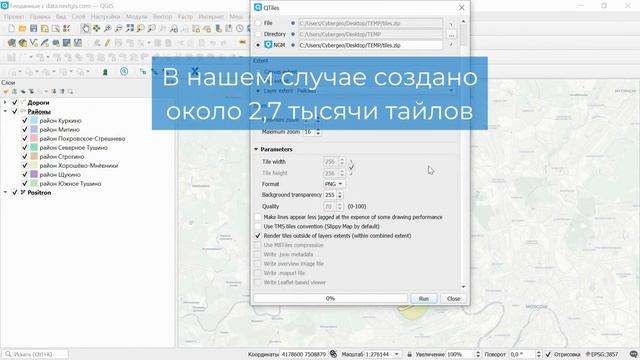Collapse the Parameters section in QTiles
This screenshot has height=360, width=640.
(256, 149)
